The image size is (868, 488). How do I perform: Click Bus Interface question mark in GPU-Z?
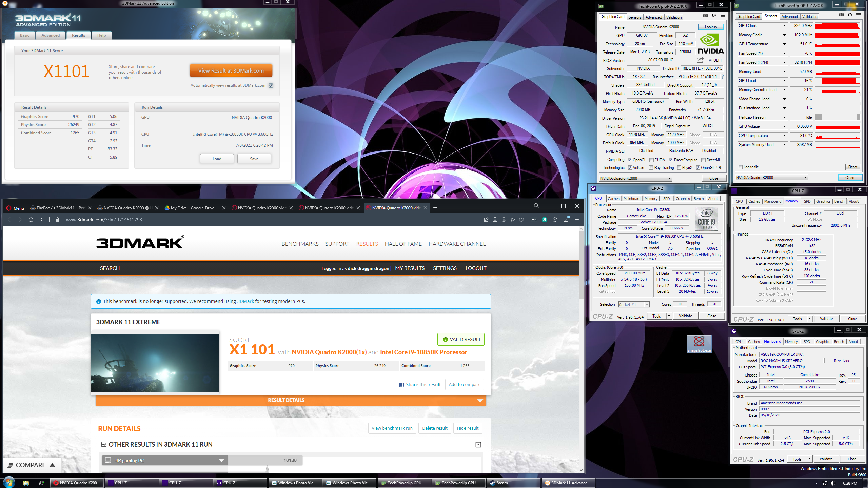coord(723,77)
